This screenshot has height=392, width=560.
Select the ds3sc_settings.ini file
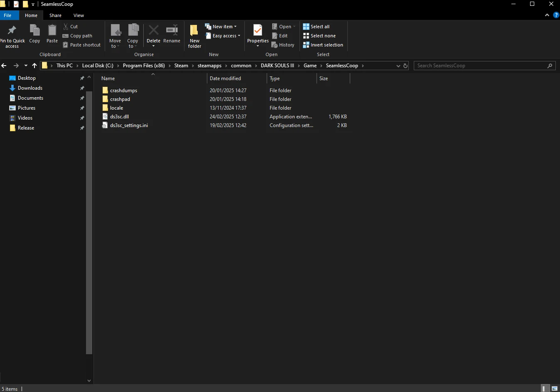[x=129, y=125]
